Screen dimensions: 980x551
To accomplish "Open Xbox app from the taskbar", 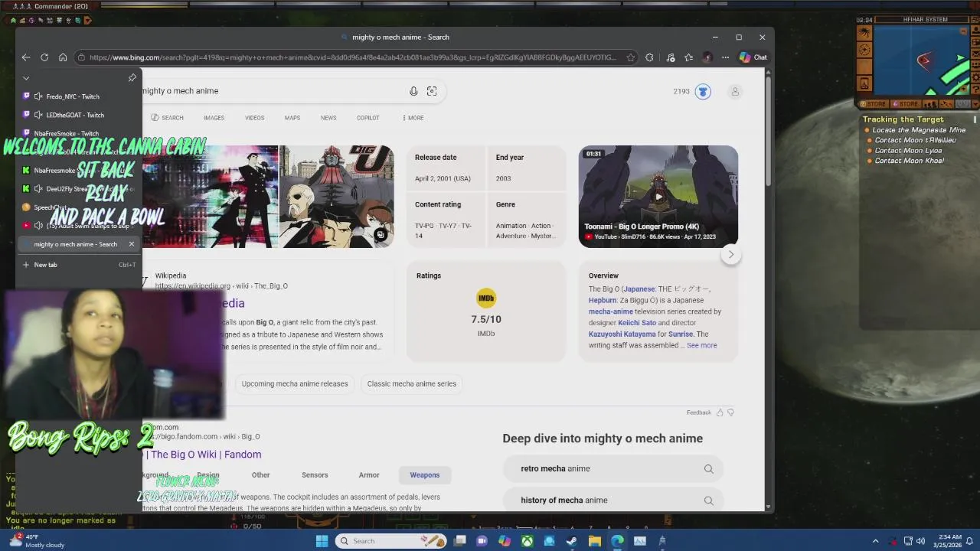I will (528, 541).
